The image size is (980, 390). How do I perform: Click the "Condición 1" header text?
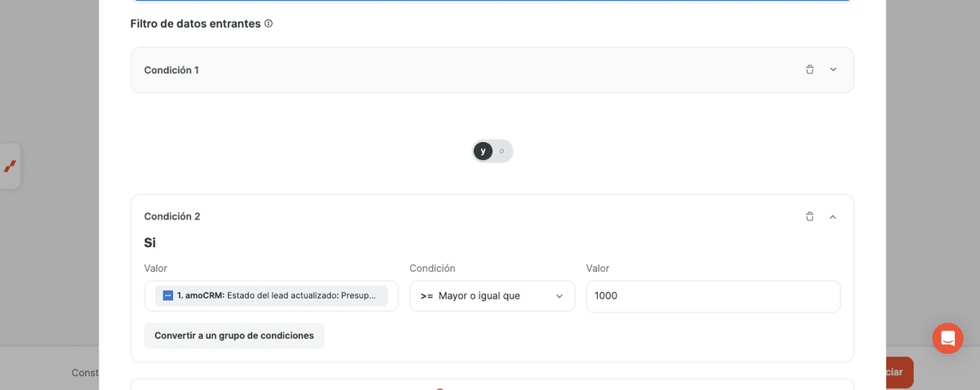pyautogui.click(x=171, y=70)
